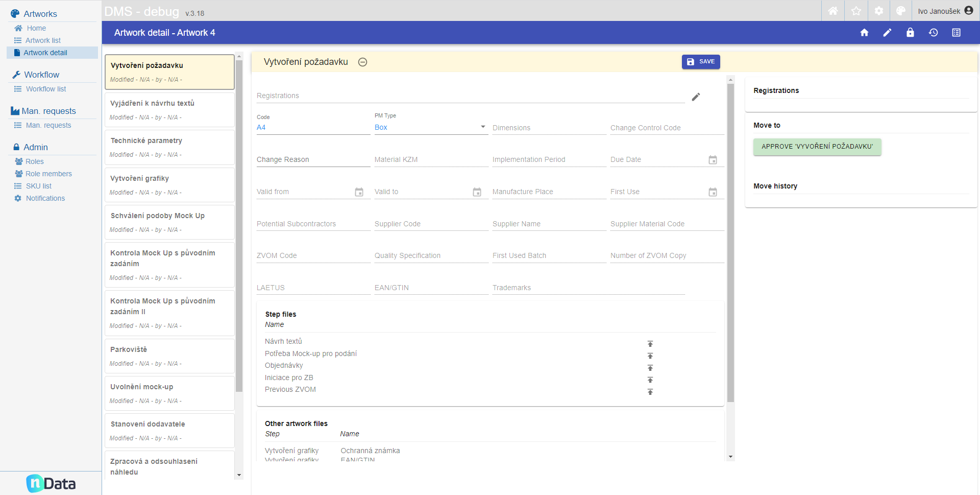Image resolution: width=980 pixels, height=495 pixels.
Task: Edit Registrations with pencil icon
Action: click(x=696, y=97)
